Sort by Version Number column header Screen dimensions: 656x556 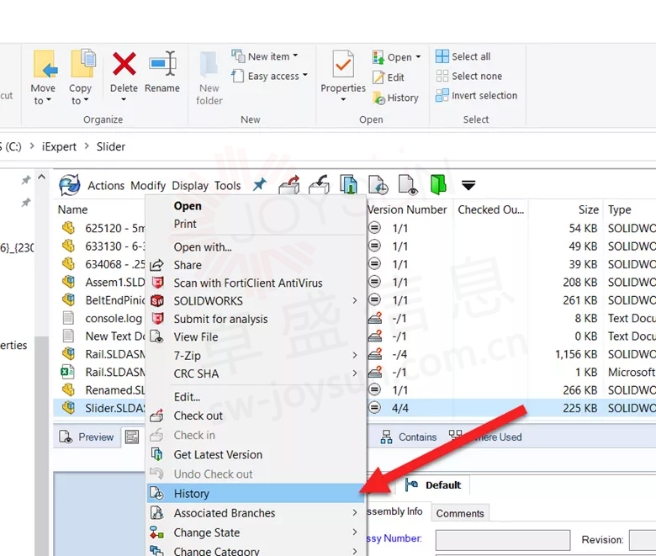coord(407,210)
